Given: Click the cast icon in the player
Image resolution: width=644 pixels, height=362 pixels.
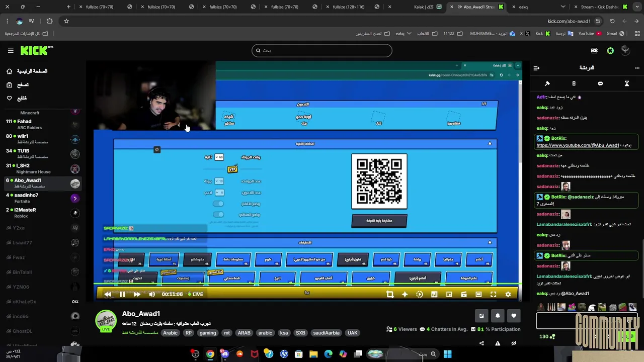Looking at the screenshot, I should pos(464,294).
